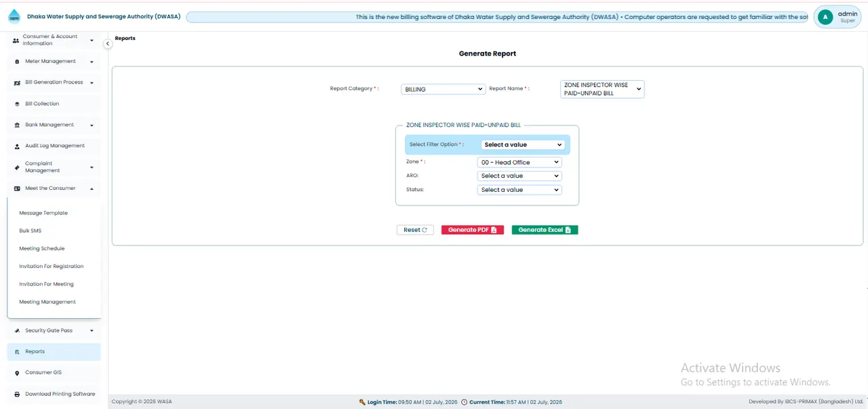Screen dimensions: 868x409
Task: Click the Meet the Consumer card icon
Action: (x=17, y=189)
